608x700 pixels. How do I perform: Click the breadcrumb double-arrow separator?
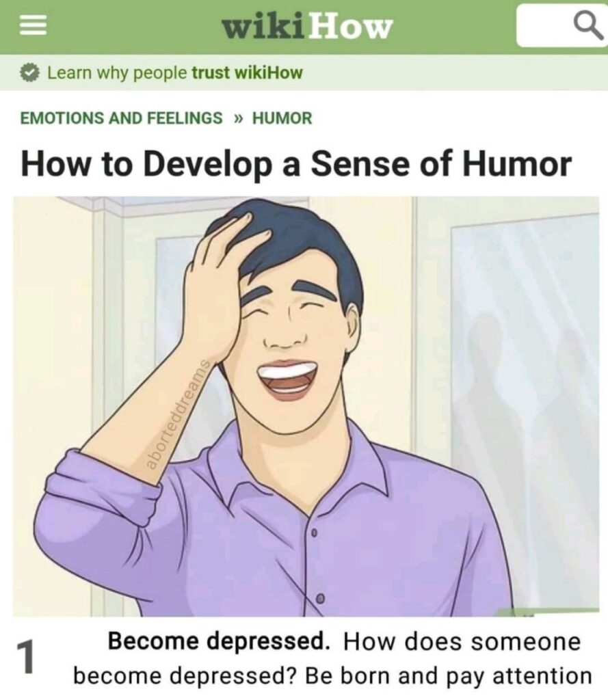[x=238, y=118]
